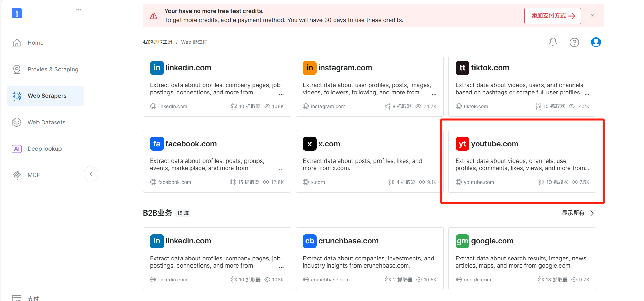Click the instagram.com orange logo icon

[x=309, y=68]
